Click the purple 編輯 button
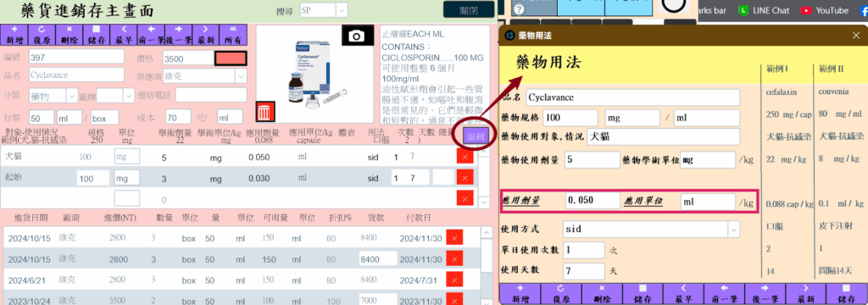Viewport: 868px width, 305px height. [x=476, y=136]
